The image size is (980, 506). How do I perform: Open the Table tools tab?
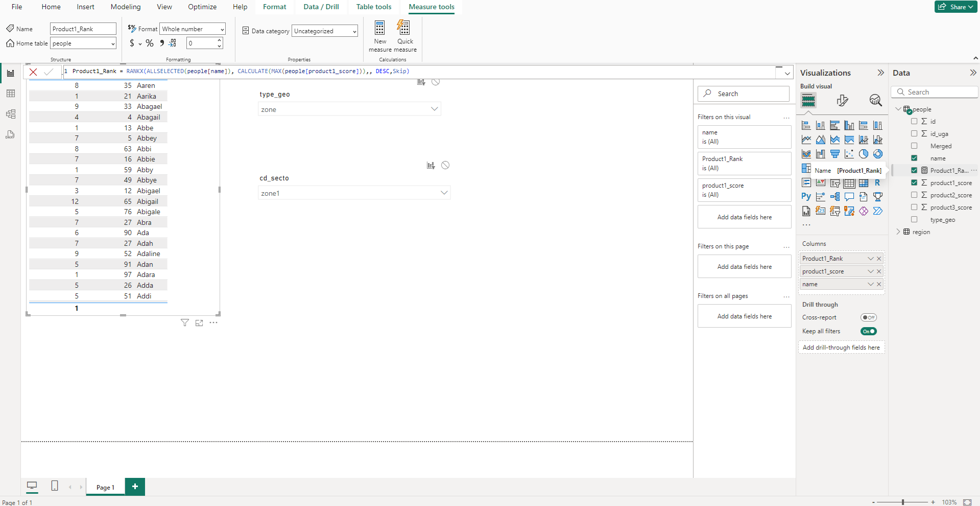click(374, 7)
